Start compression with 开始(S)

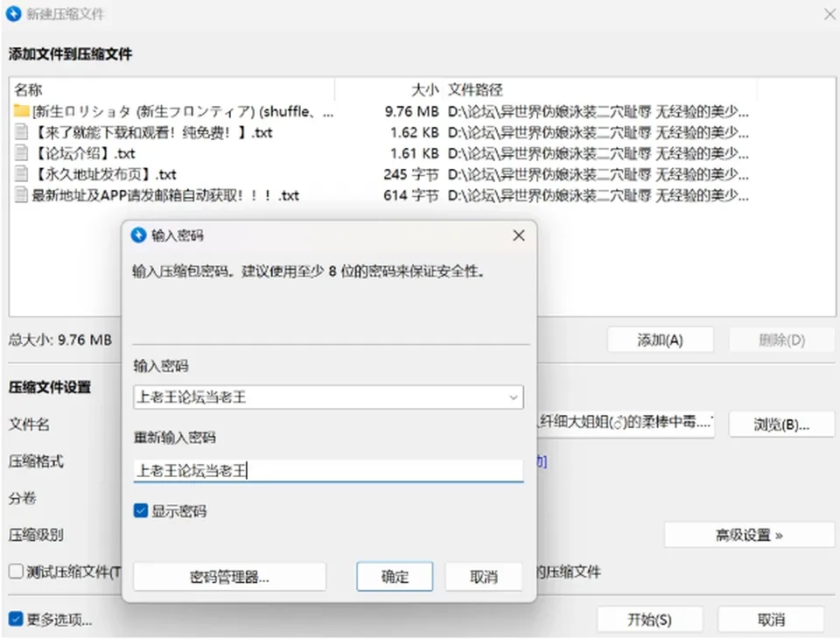650,620
